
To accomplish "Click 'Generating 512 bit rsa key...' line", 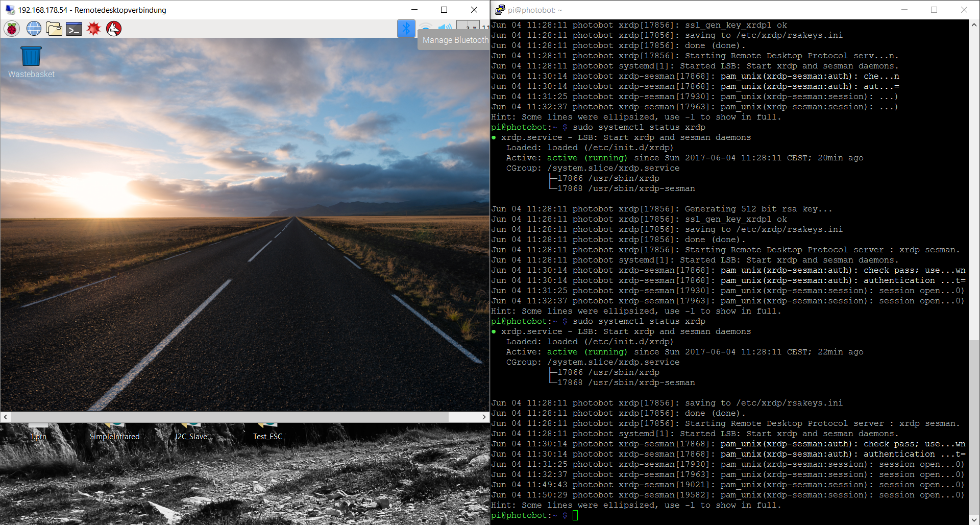I will click(x=661, y=209).
